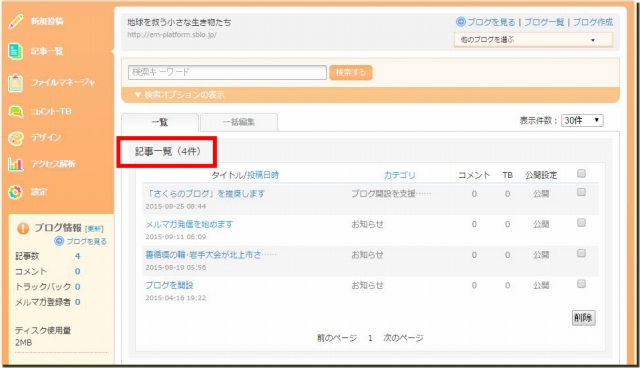Click the ブログ作成 link
Viewport: 640px width, 368px height.
(x=593, y=22)
